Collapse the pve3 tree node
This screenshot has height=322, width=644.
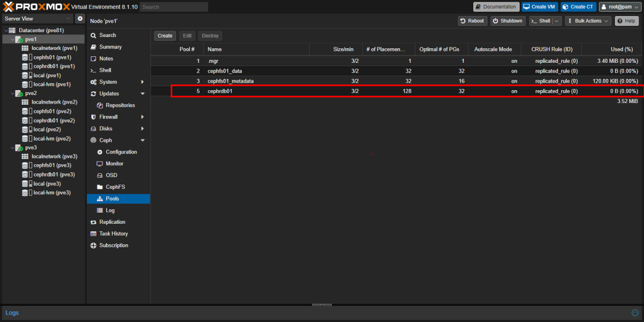(12, 148)
